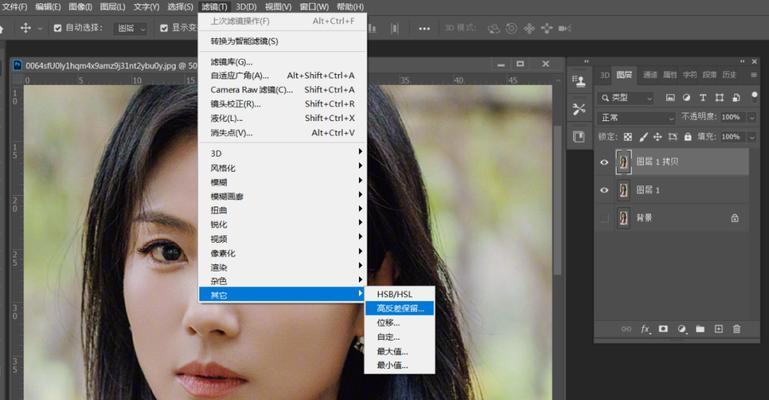Select the Move tool icon in options bar

click(26, 28)
